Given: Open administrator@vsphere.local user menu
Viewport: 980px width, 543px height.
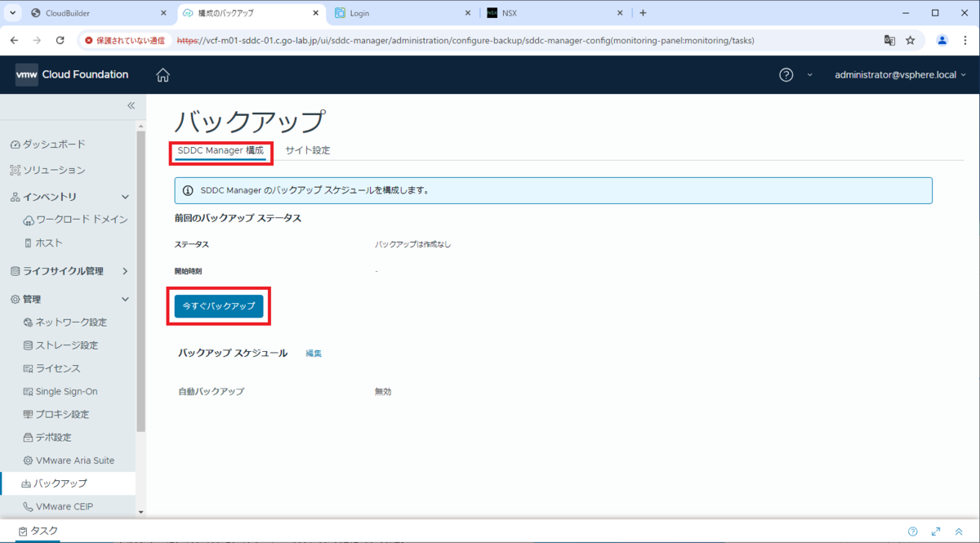Looking at the screenshot, I should click(x=900, y=75).
